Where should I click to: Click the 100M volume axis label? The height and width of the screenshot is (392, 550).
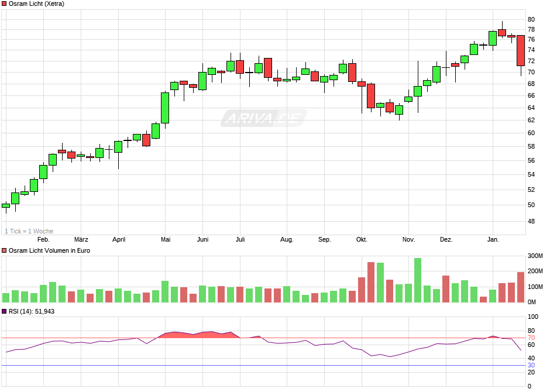535,287
